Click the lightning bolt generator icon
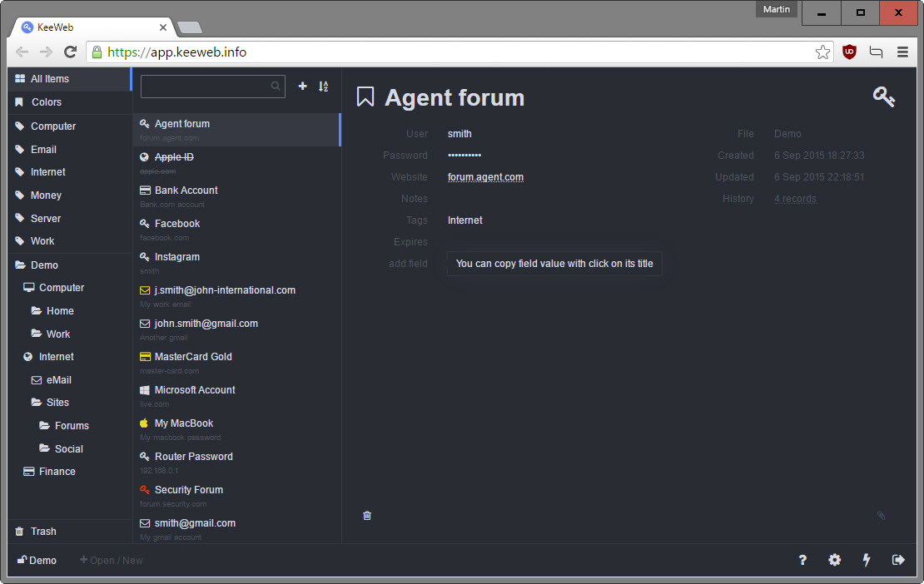This screenshot has width=924, height=584. point(867,560)
